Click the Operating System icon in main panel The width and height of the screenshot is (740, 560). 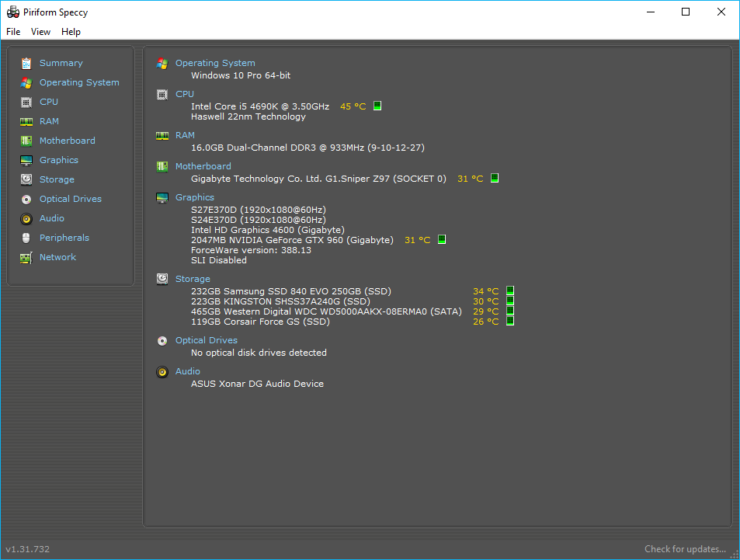click(x=162, y=63)
